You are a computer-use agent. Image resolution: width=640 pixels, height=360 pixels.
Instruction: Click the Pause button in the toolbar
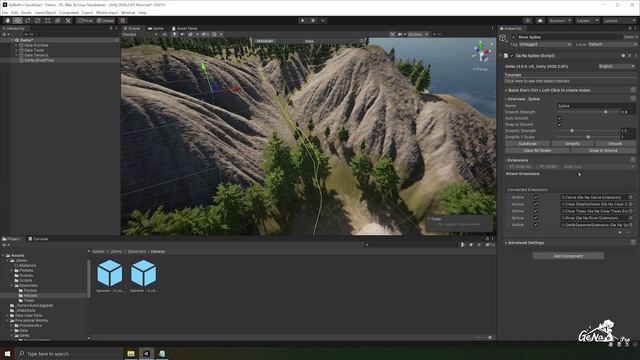point(313,20)
